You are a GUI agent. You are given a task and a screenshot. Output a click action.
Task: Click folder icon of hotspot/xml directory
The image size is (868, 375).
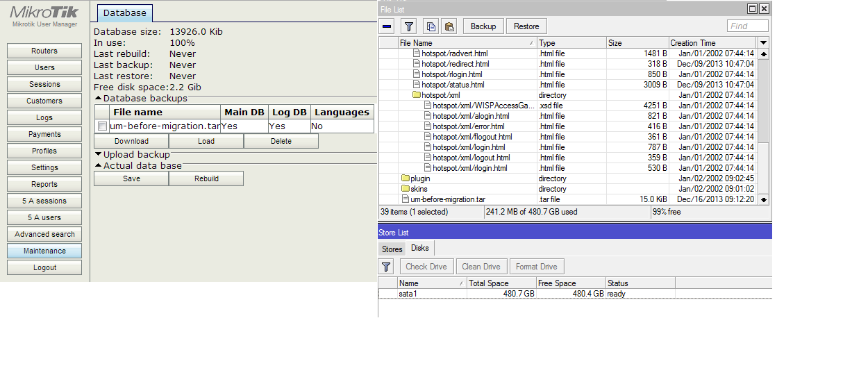click(417, 95)
